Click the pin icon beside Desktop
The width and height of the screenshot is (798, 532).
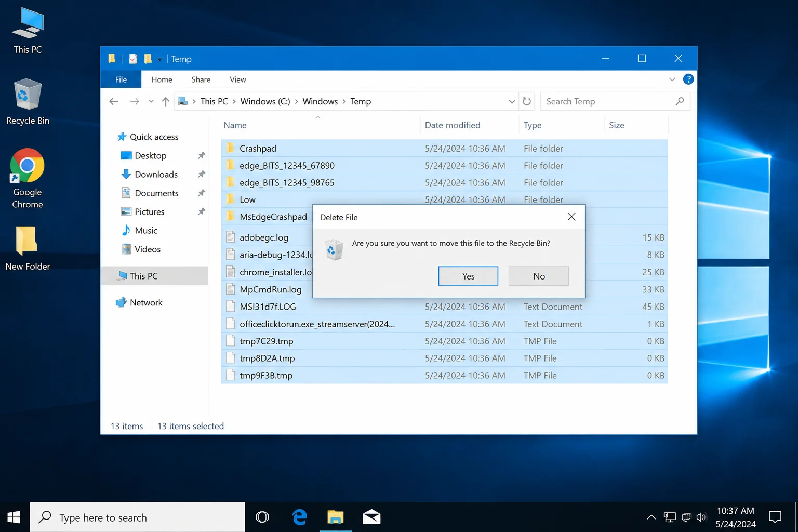click(x=202, y=155)
